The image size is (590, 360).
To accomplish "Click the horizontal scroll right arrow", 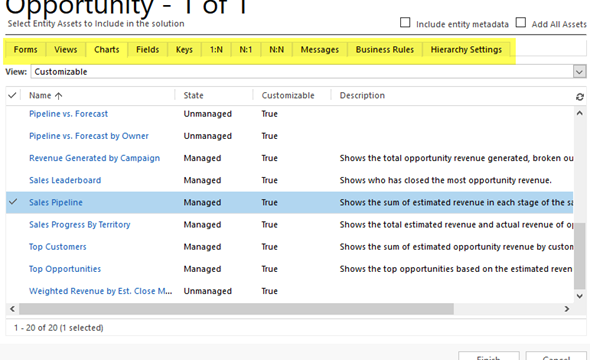I will tap(567, 309).
